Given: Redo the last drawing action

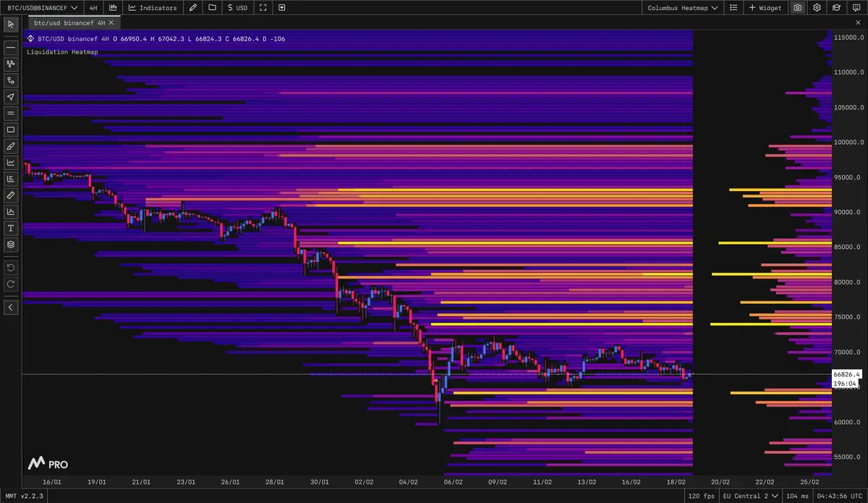Looking at the screenshot, I should click(x=11, y=284).
